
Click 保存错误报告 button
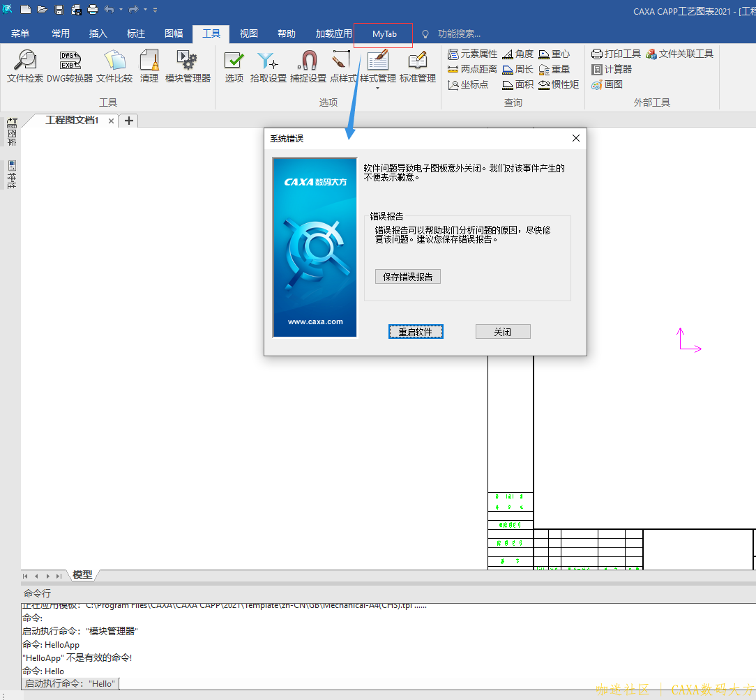(x=408, y=277)
